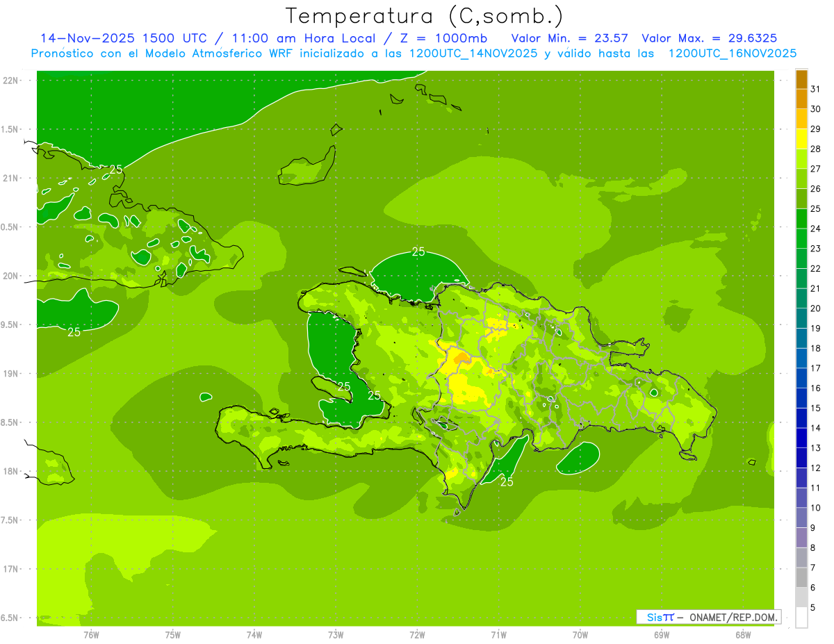
Task: Click the init time "1200UTC_14NOV2025"
Action: 473,53
